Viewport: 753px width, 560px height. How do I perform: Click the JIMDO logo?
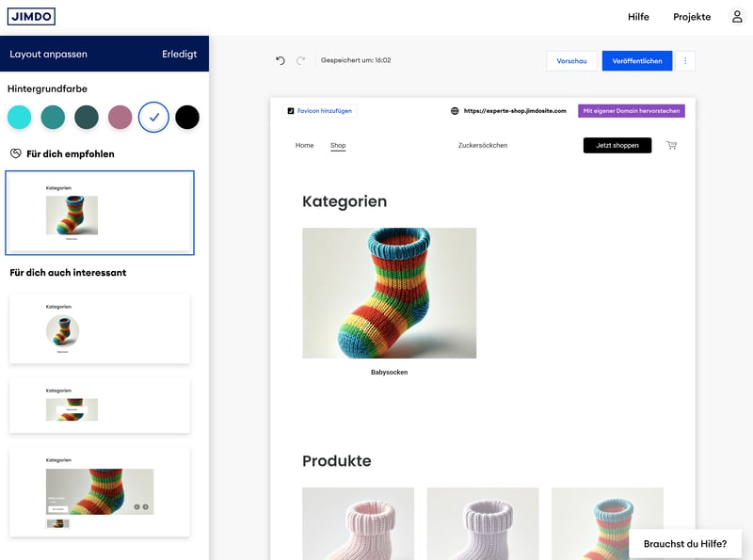31,16
